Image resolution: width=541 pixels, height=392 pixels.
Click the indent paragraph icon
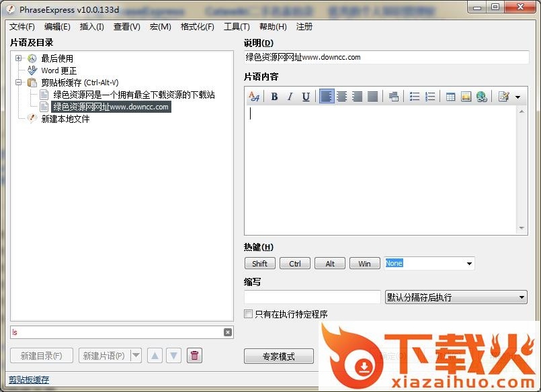(x=393, y=97)
